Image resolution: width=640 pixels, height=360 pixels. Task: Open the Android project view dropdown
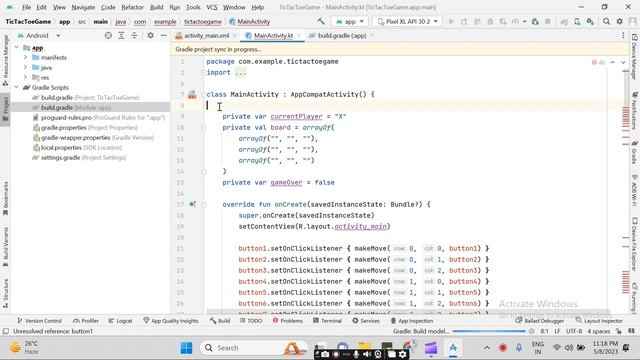39,36
